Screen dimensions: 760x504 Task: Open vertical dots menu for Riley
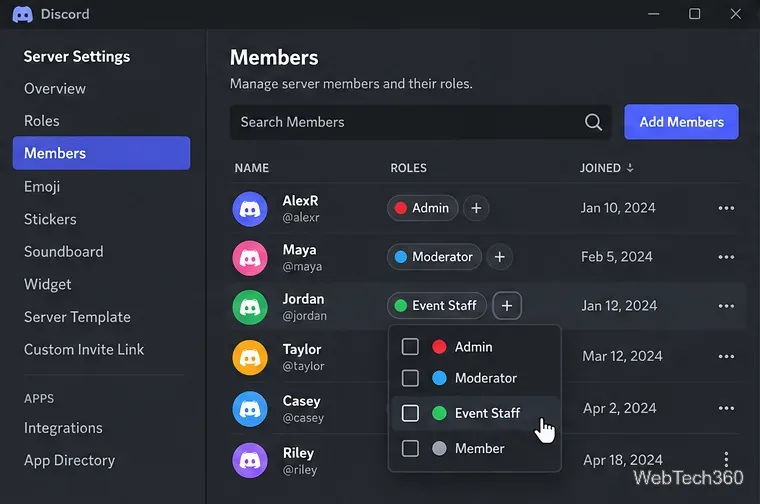726,459
